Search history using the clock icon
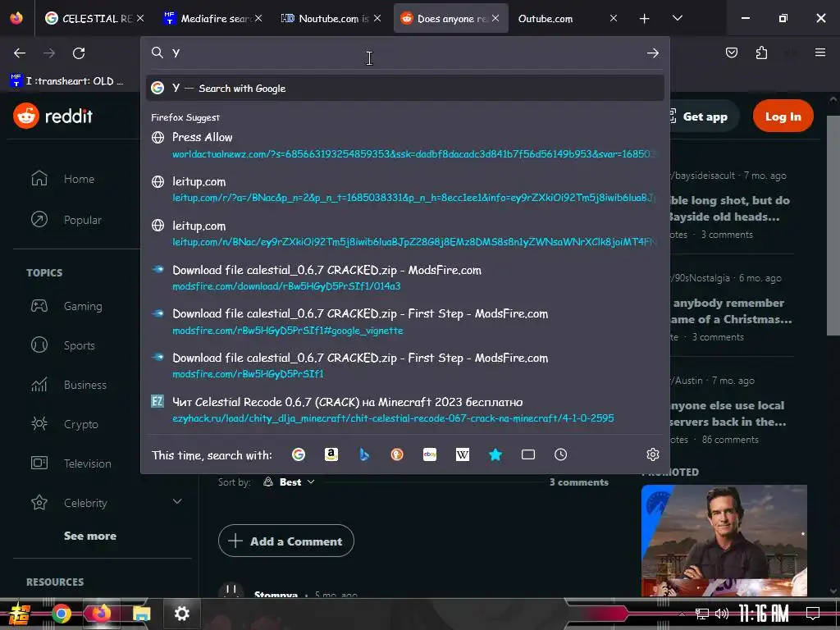 (x=561, y=454)
